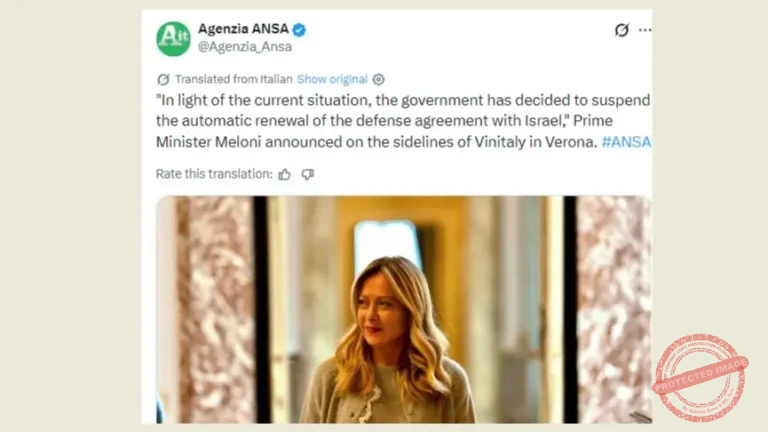Rate translation with thumbs down
The width and height of the screenshot is (768, 432).
[x=308, y=174]
